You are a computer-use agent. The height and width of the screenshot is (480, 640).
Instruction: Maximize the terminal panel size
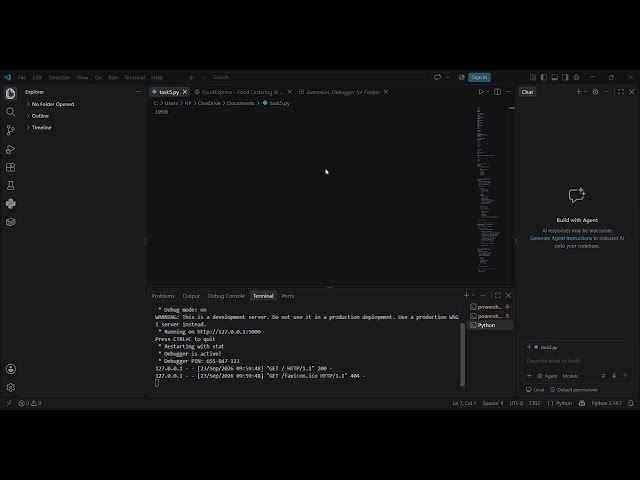(497, 295)
